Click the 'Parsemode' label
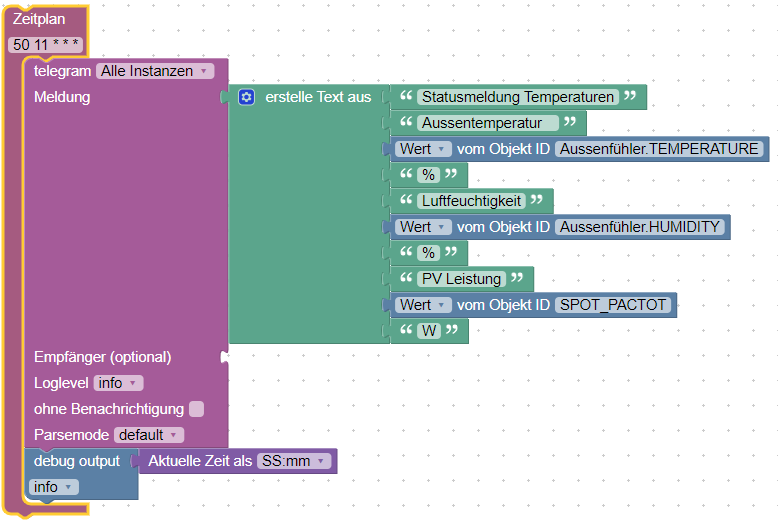The width and height of the screenshot is (778, 527). point(71,435)
